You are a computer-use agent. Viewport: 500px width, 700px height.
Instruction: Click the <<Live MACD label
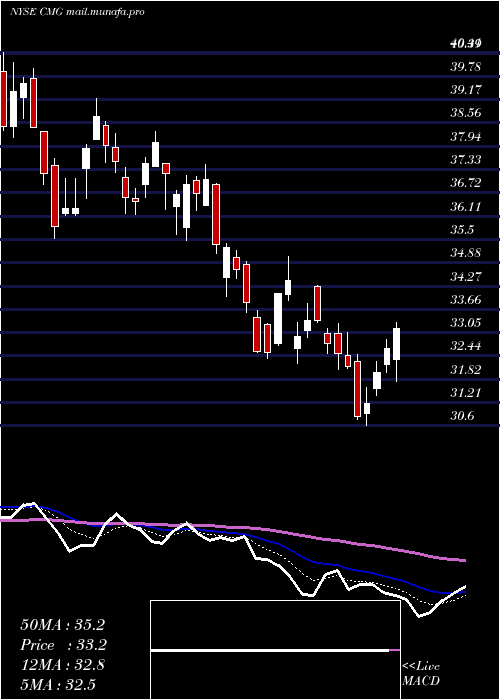point(421,674)
